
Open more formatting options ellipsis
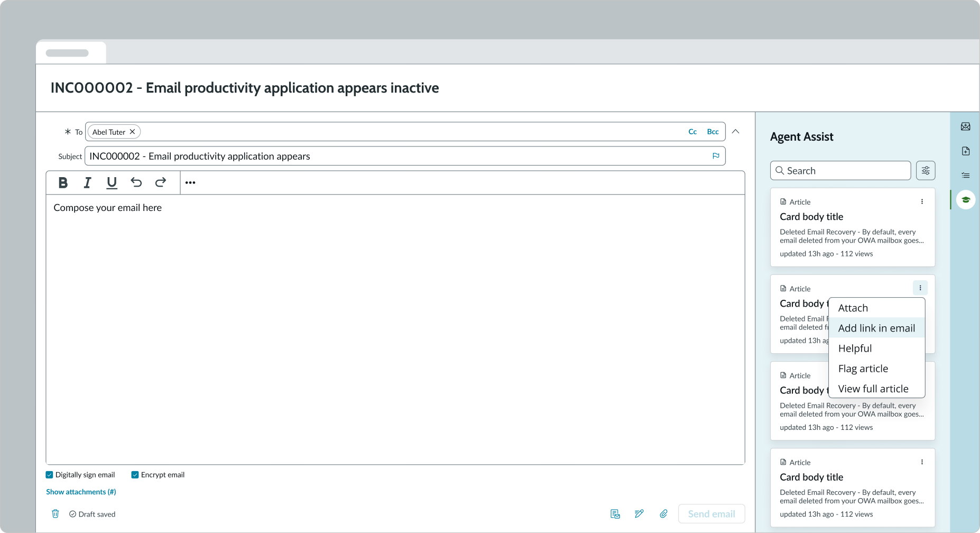pos(190,182)
